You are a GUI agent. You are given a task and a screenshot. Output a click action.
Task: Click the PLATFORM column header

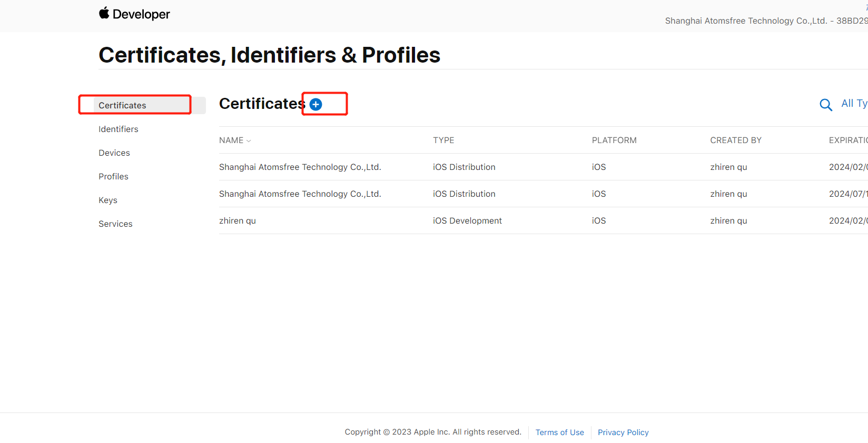(x=614, y=140)
